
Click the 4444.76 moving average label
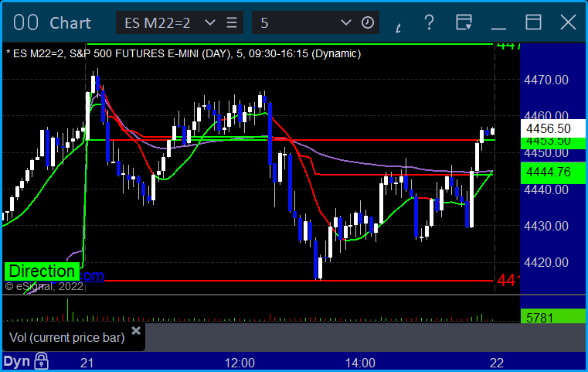552,172
